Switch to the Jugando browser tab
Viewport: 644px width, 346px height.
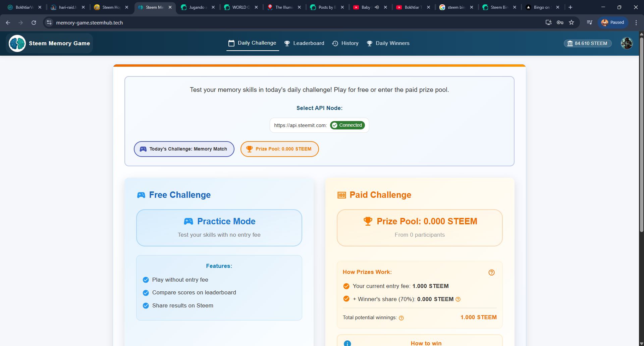(198, 7)
